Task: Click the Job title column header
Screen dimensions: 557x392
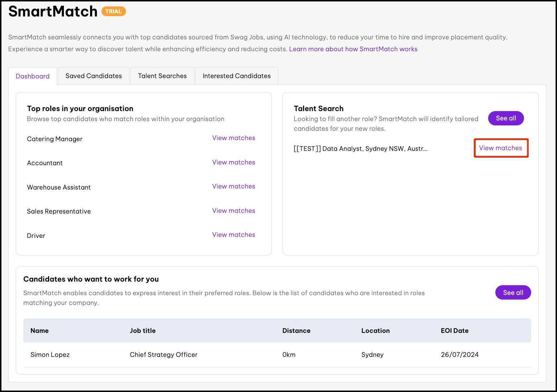Action: [142, 331]
